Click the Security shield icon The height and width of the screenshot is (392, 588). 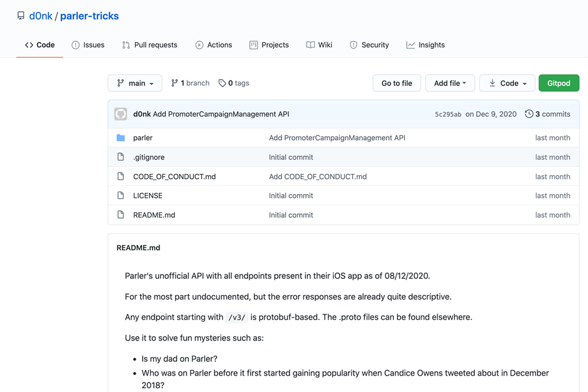click(353, 45)
